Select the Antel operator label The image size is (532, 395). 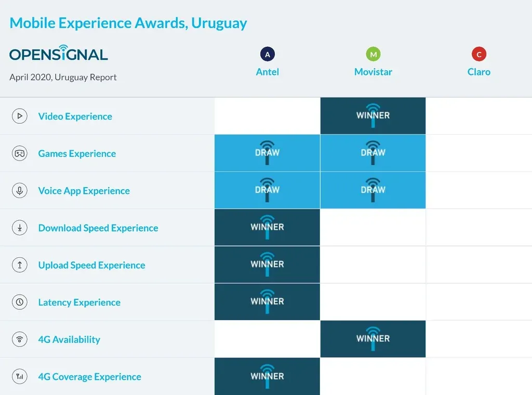(x=268, y=72)
